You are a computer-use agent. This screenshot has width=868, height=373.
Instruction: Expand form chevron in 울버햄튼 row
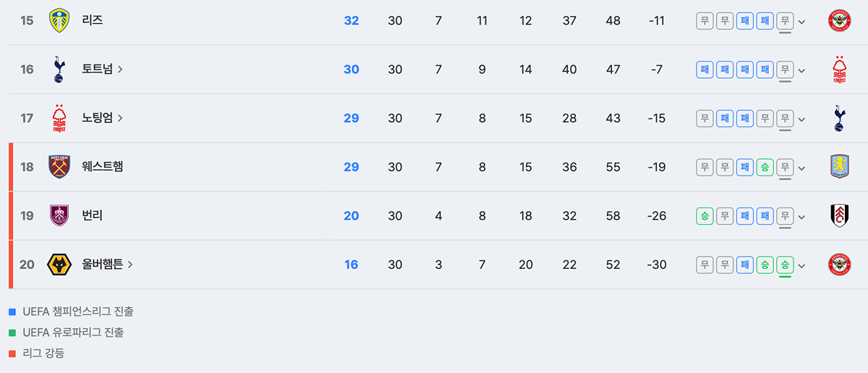tap(801, 265)
